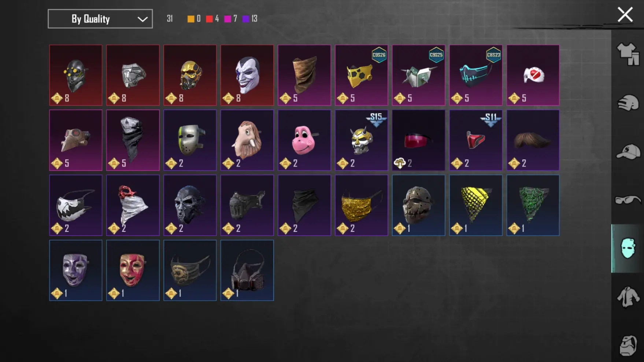Pick the cloud-download red visor item
The image size is (644, 362).
(418, 140)
